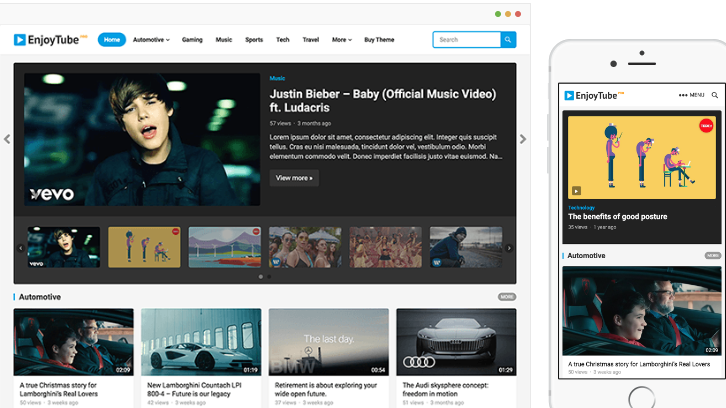Select the man in beanie carousel thumbnail
The width and height of the screenshot is (726, 408).
(466, 247)
